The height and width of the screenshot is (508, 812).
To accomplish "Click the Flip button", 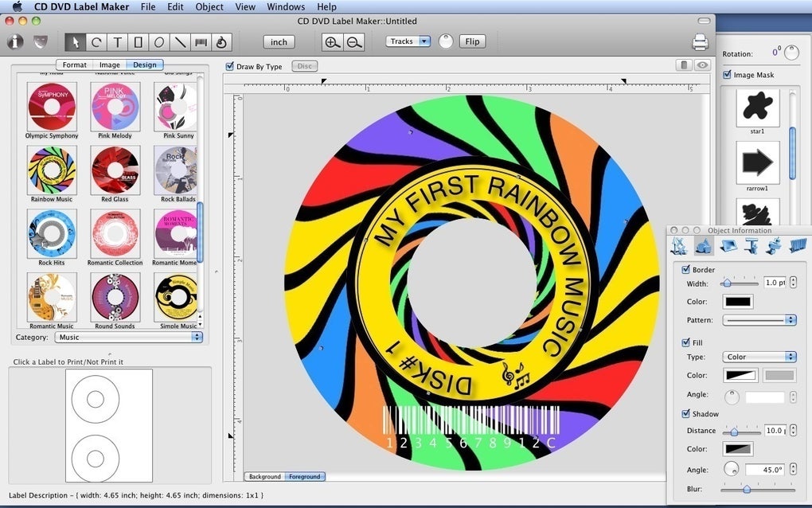I will click(x=473, y=41).
